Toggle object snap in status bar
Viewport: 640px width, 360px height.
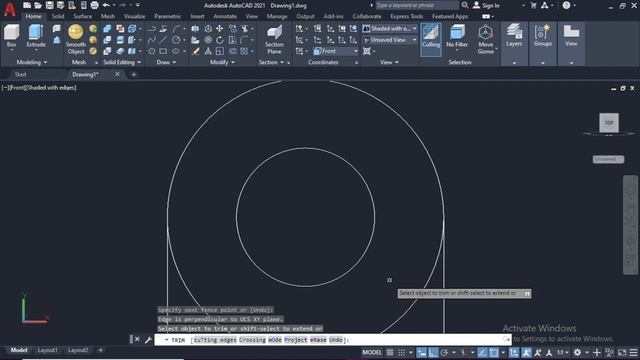pos(494,352)
